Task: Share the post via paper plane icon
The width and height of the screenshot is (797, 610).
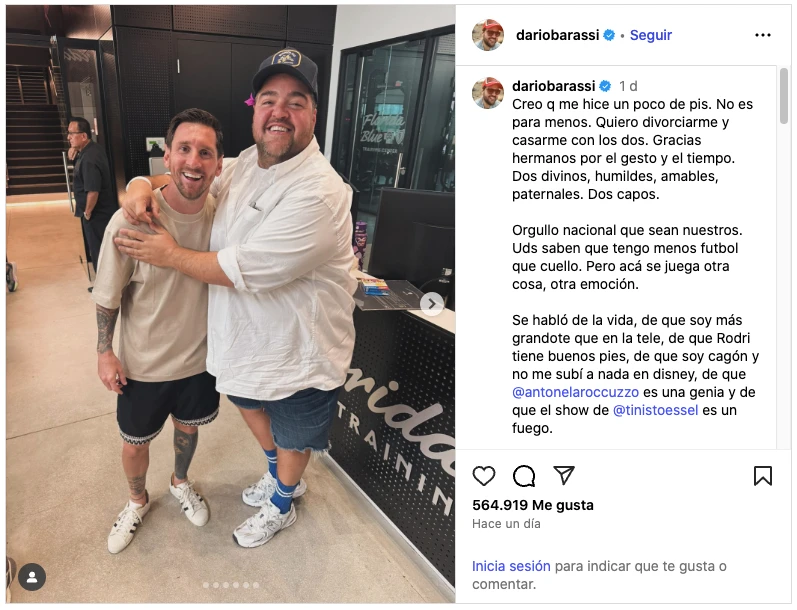Action: point(564,475)
